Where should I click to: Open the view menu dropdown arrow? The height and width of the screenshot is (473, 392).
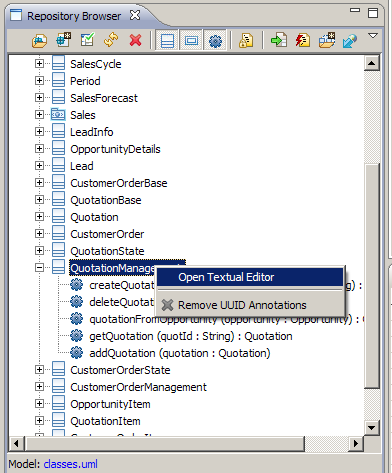click(x=372, y=35)
